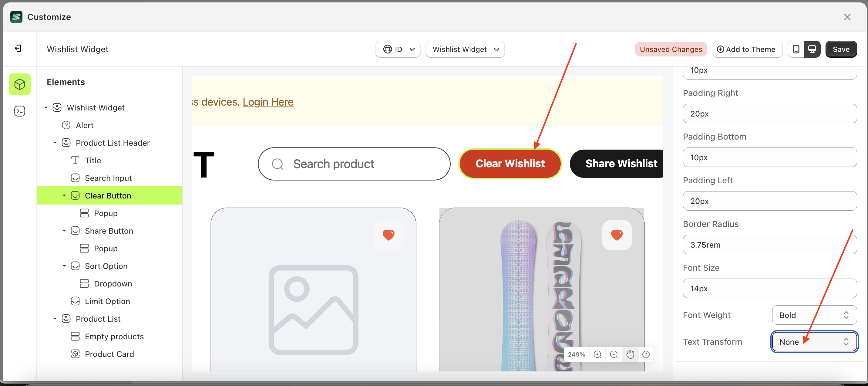Click the Save button
Screen dimensions: 868x386
(x=841, y=49)
